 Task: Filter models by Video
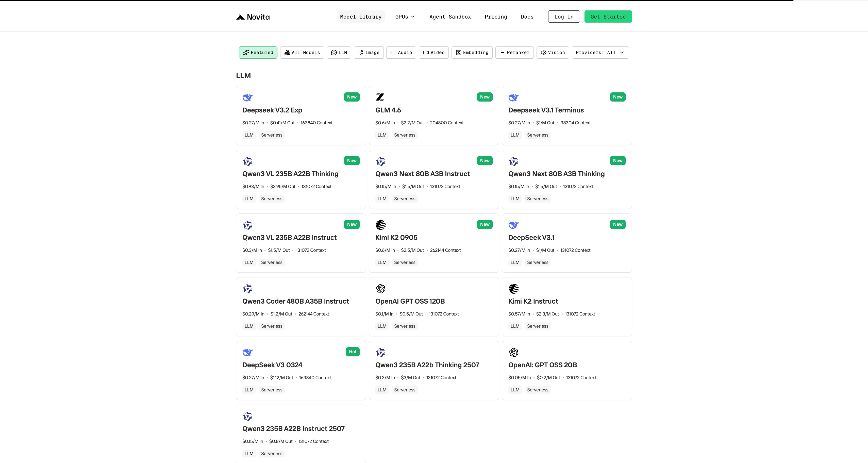(434, 53)
